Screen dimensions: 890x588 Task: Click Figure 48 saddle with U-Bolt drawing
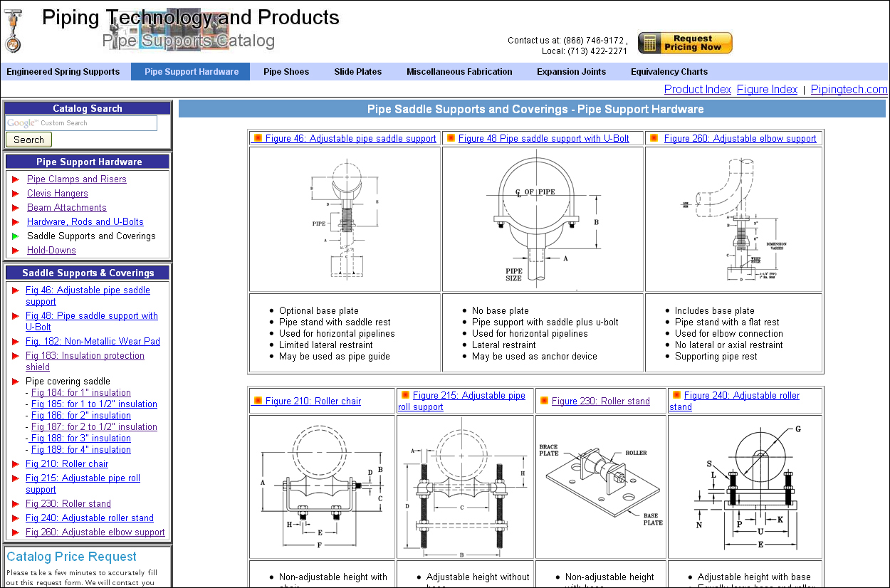pyautogui.click(x=543, y=219)
